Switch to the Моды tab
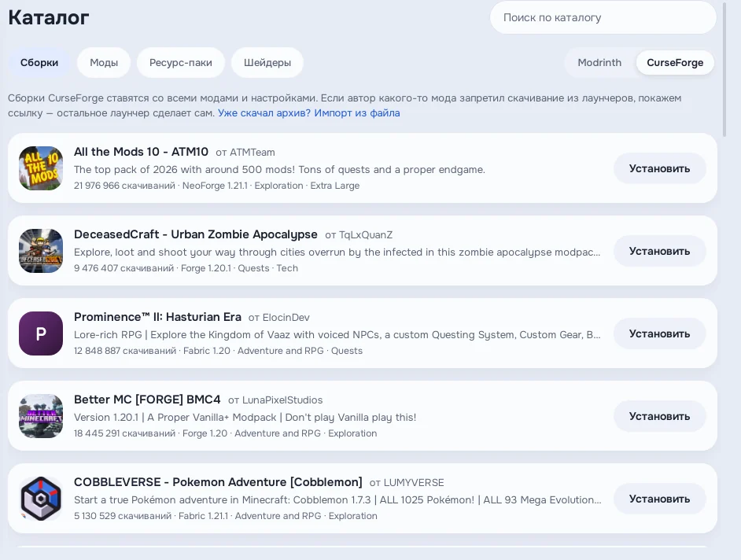Viewport: 741px width, 560px height. (x=104, y=62)
